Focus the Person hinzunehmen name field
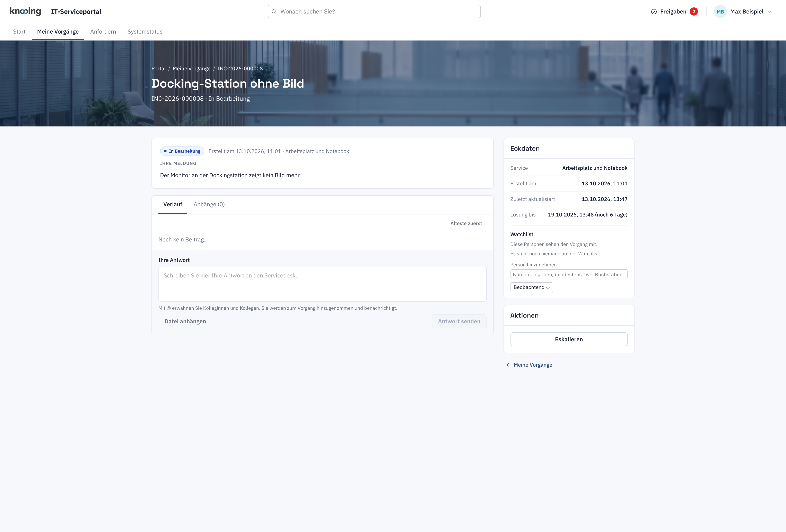The image size is (786, 532). 569,274
